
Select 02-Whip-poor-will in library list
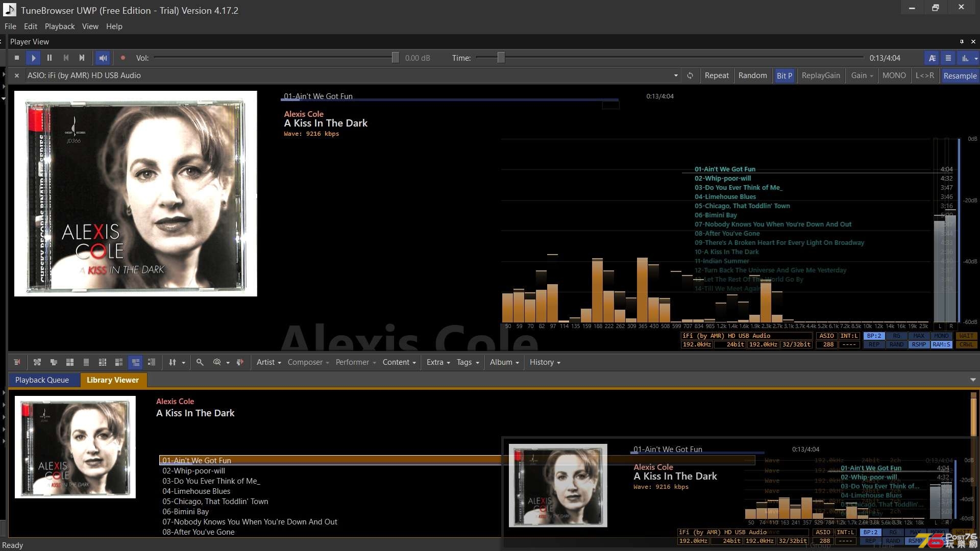[194, 471]
